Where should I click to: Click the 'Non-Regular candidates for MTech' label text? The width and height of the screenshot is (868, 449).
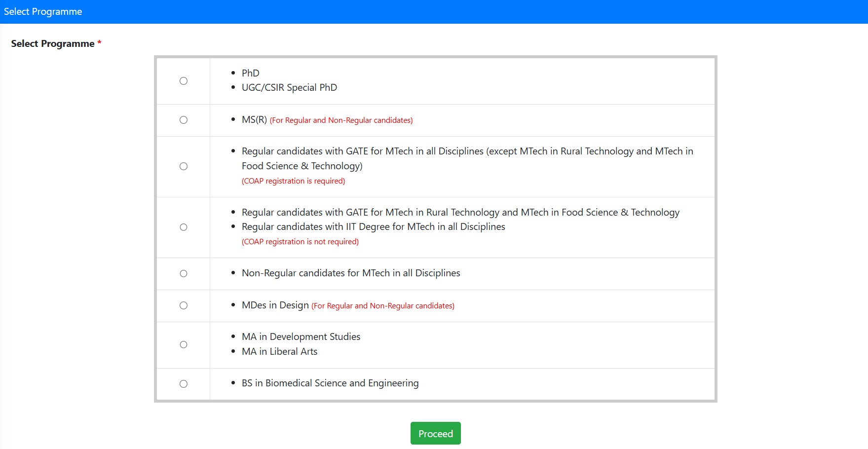pyautogui.click(x=351, y=273)
